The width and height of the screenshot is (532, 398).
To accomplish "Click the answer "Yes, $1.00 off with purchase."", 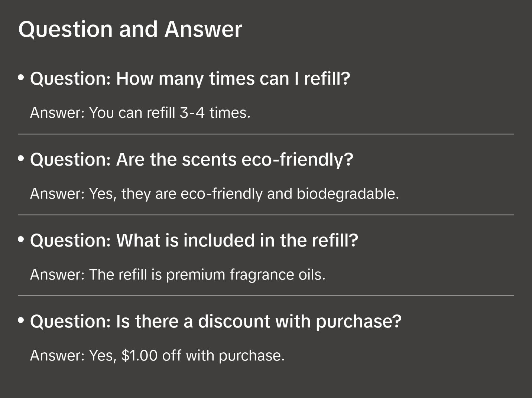I will pos(157,356).
